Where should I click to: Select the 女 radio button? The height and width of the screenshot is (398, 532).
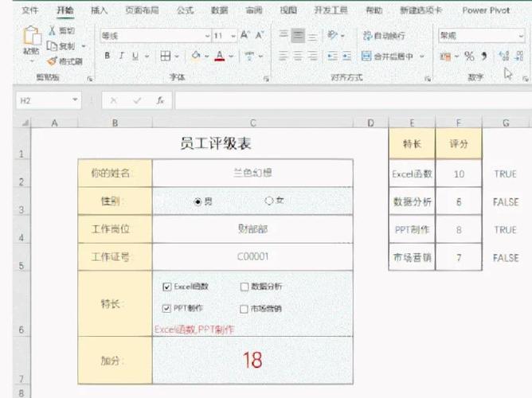[268, 201]
